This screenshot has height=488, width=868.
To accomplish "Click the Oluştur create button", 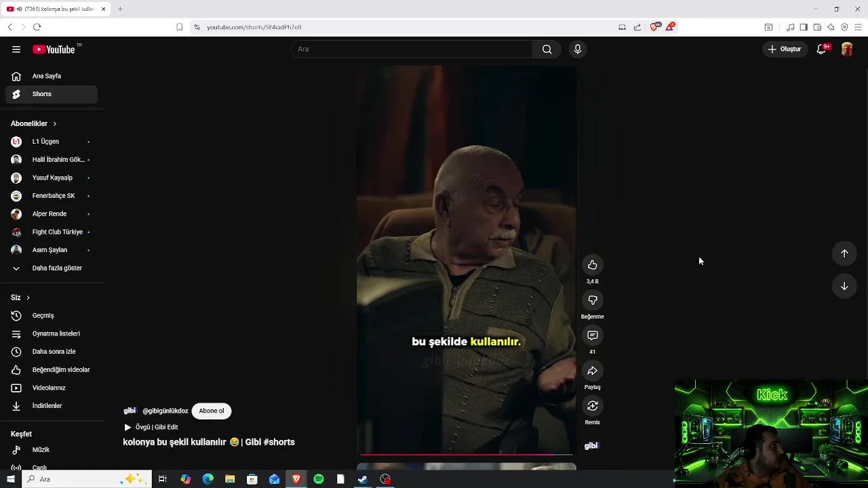I will click(785, 49).
